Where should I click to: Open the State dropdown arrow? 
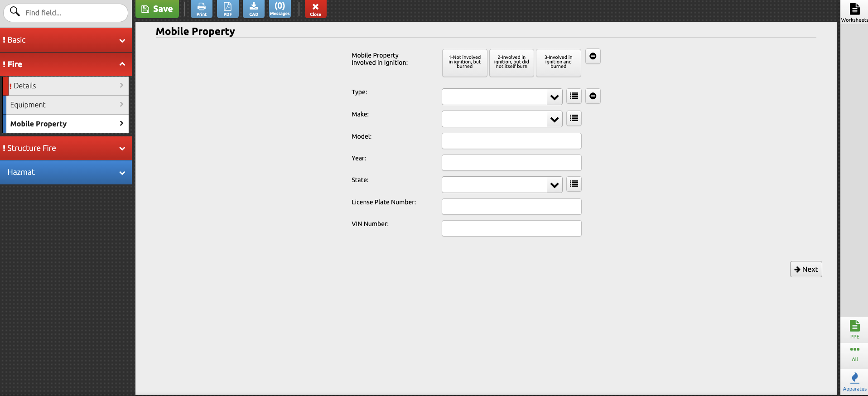[x=555, y=185]
